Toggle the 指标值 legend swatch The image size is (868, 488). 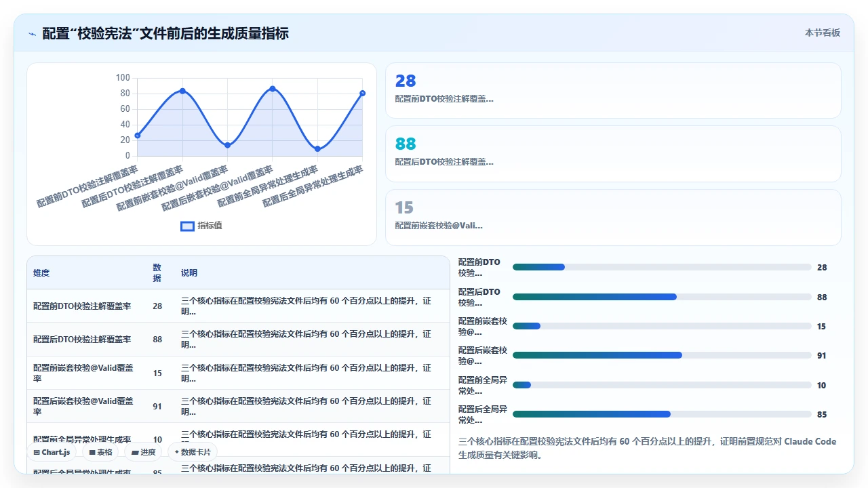187,226
